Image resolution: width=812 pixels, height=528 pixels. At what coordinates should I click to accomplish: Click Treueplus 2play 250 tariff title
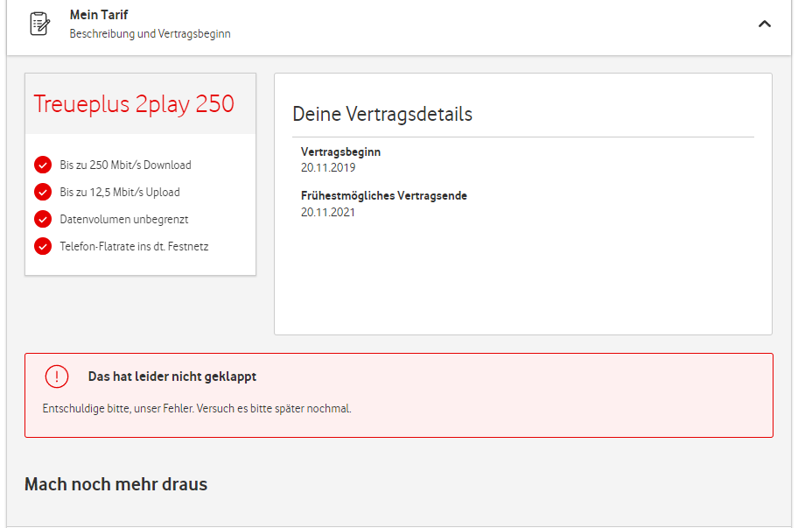(x=134, y=104)
